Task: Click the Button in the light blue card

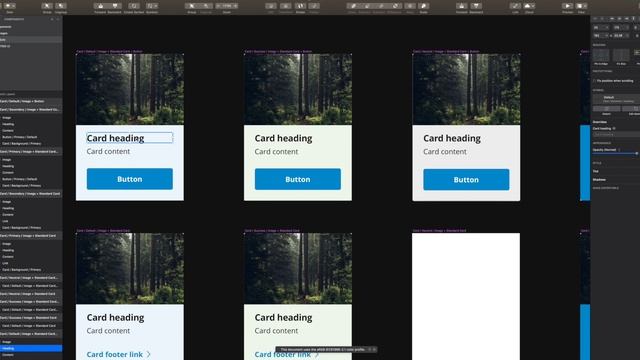Action: point(130,179)
